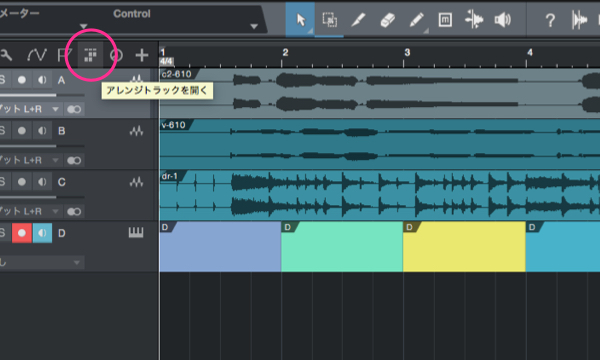Screen dimensions: 600x360
Task: Disable record on track D
Action: pos(22,233)
